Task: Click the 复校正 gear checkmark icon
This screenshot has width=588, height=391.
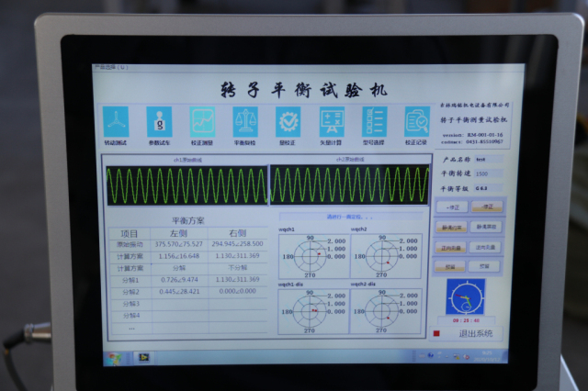Action: 288,122
